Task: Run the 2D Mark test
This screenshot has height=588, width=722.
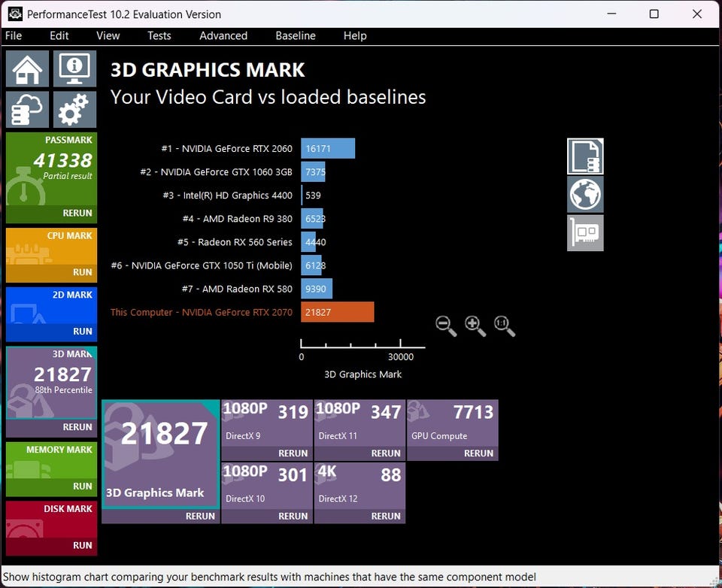Action: [52, 332]
